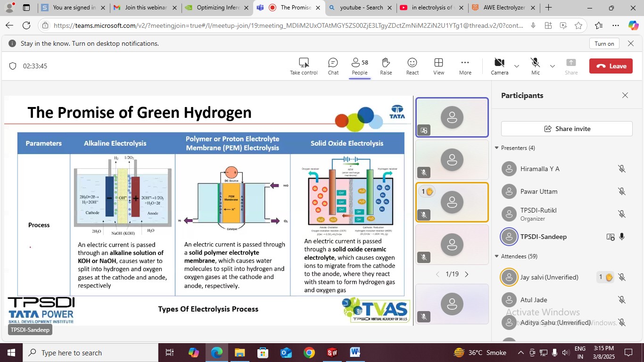Open Word from the taskbar
Screen dimensions: 644x362
click(x=355, y=353)
